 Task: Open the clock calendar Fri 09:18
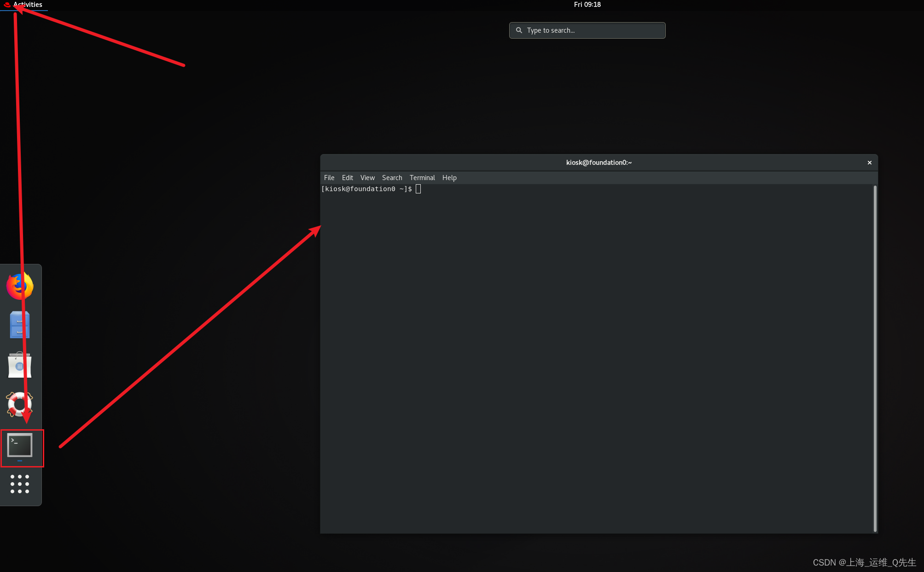(x=587, y=5)
